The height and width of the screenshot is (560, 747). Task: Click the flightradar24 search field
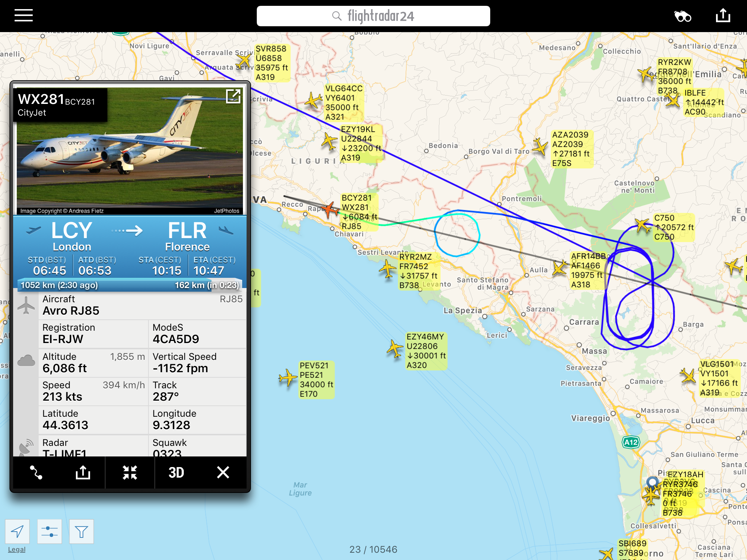click(x=373, y=16)
